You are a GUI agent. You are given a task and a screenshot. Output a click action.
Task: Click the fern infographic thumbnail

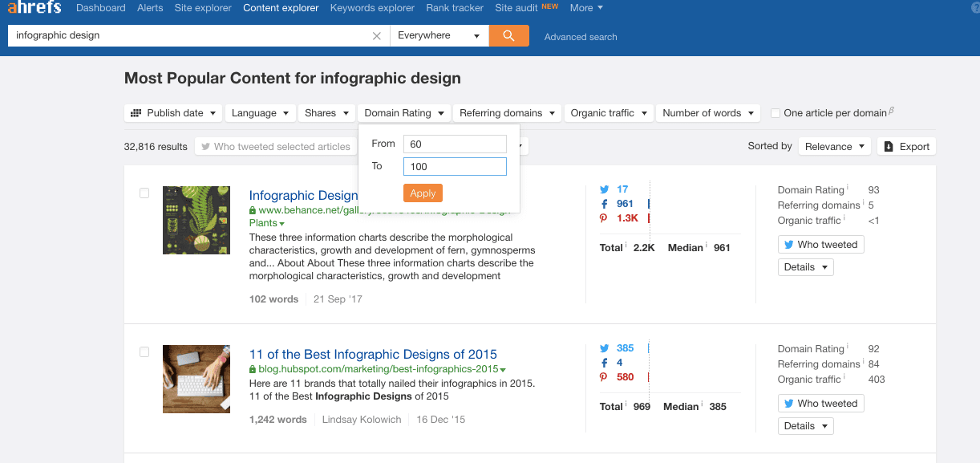coord(196,220)
